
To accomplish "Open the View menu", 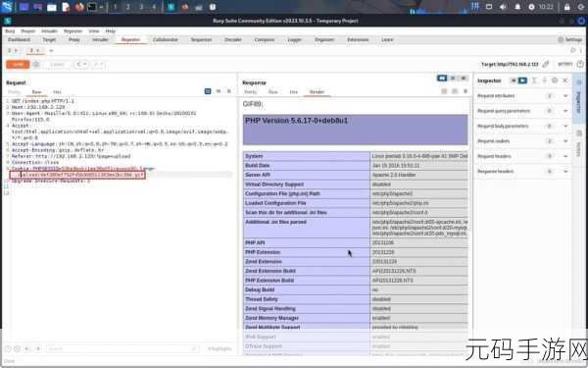I will (94, 31).
